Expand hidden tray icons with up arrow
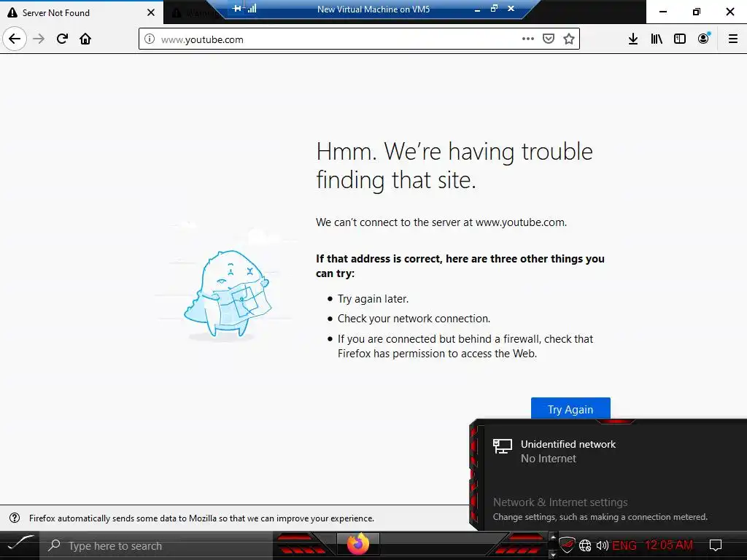Image resolution: width=747 pixels, height=560 pixels. coord(553,537)
